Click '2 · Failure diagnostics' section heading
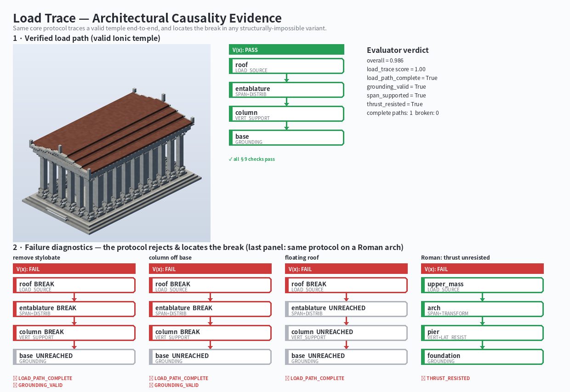Screen dimensions: 570x392 pyautogui.click(x=208, y=247)
